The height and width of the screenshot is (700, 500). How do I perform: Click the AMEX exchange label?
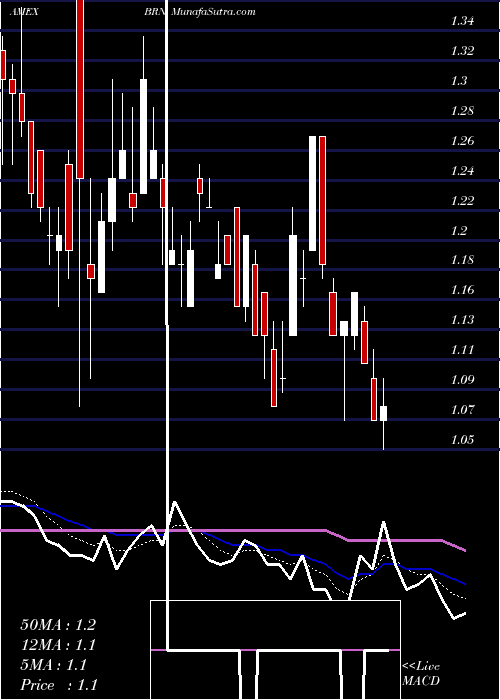pos(24,12)
